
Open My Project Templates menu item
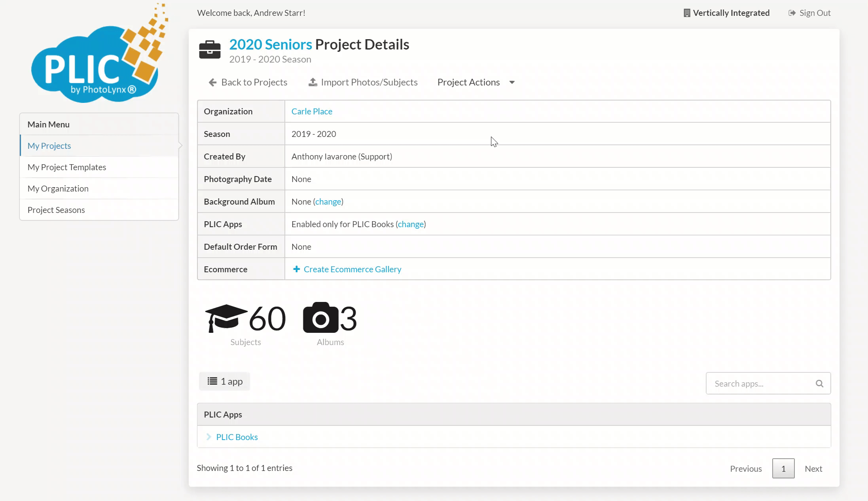click(99, 167)
